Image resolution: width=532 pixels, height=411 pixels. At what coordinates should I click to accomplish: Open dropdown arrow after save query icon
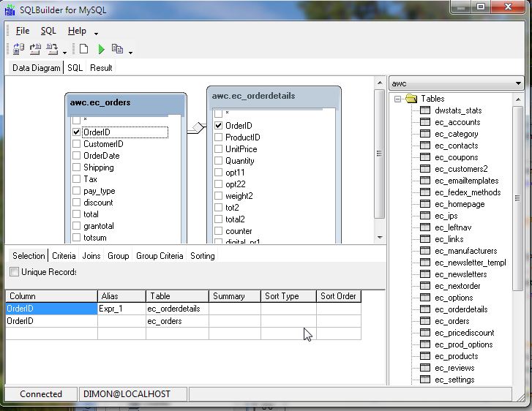64,53
